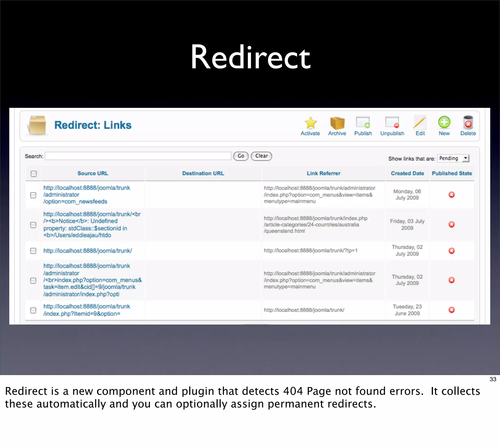Toggle published state for Friday 03 July row
The width and height of the screenshot is (500, 448).
[451, 224]
